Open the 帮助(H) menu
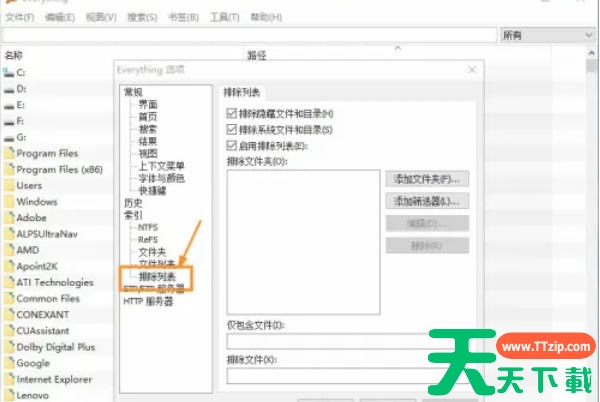The width and height of the screenshot is (600, 402). 266,17
